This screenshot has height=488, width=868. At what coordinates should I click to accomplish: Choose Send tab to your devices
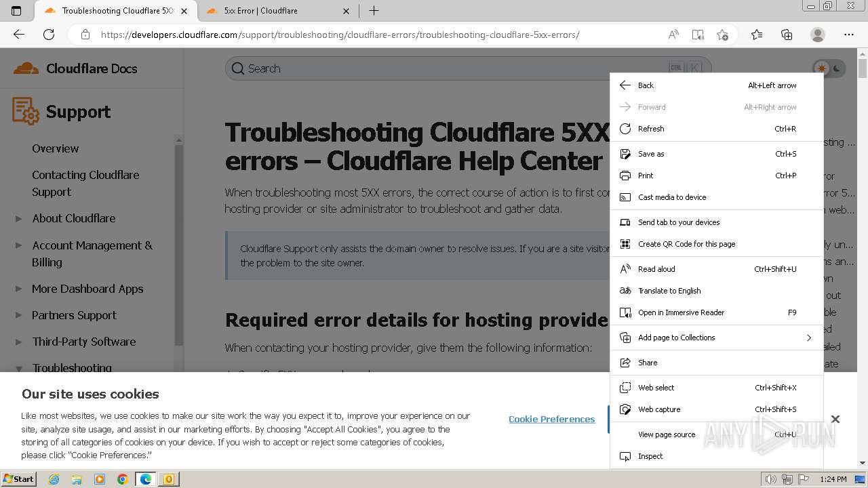pyautogui.click(x=717, y=222)
